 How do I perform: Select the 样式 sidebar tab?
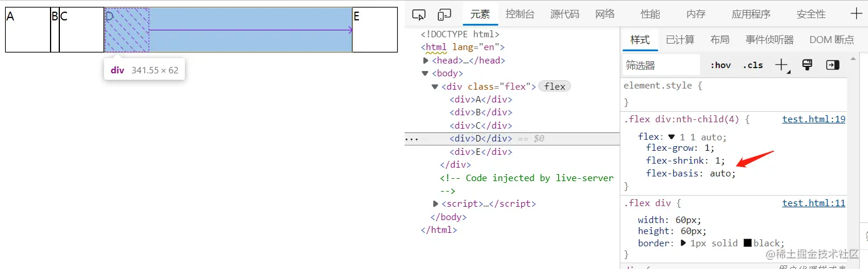(x=640, y=40)
